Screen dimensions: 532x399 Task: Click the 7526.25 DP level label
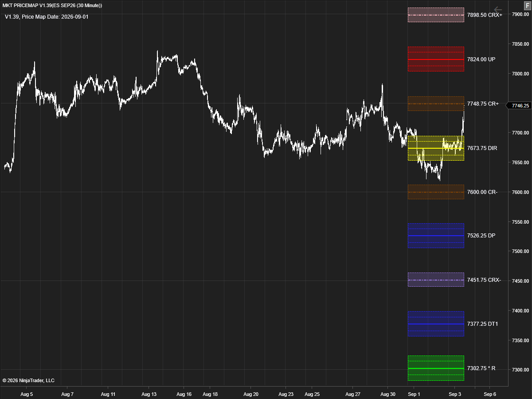coord(481,236)
